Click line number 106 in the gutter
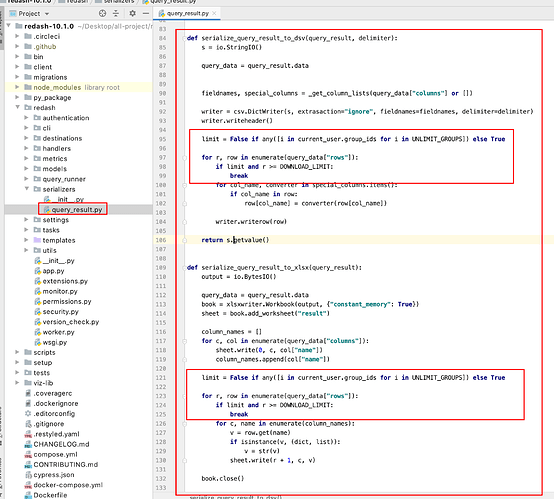554x499 pixels. (x=161, y=240)
